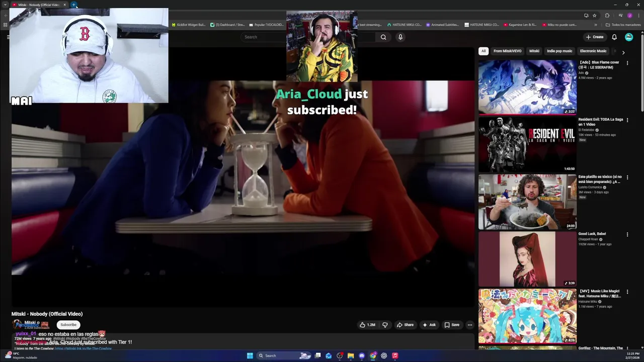644x362 pixels.
Task: Select the All filter chip
Action: (x=483, y=51)
